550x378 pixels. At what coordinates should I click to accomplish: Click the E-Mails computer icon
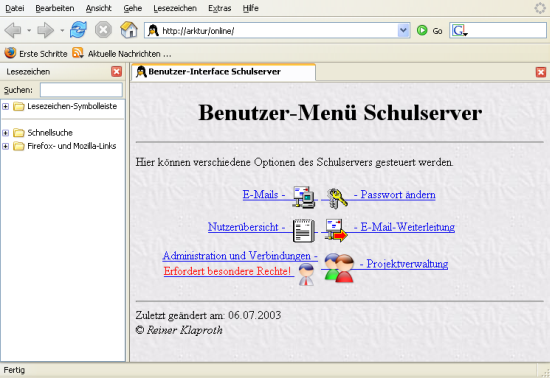(304, 197)
